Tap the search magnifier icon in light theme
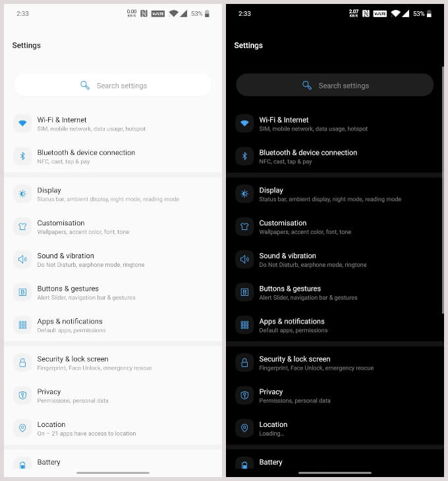Image resolution: width=448 pixels, height=481 pixels. pos(85,85)
